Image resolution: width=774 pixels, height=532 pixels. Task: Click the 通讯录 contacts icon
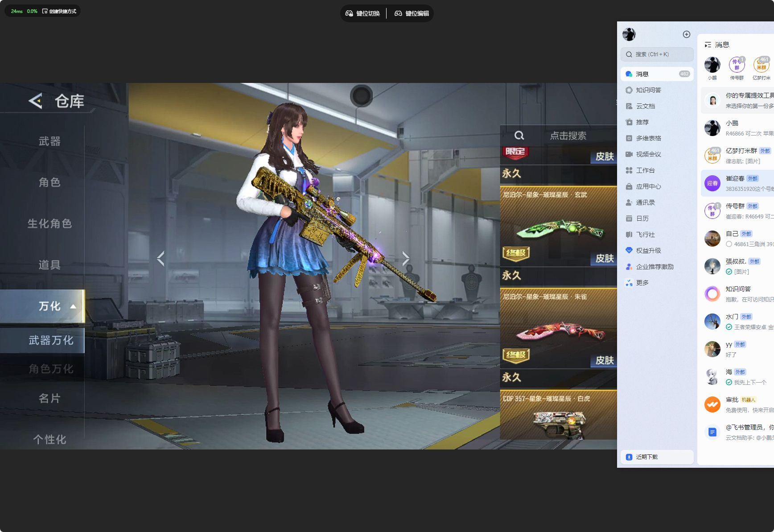coord(629,202)
